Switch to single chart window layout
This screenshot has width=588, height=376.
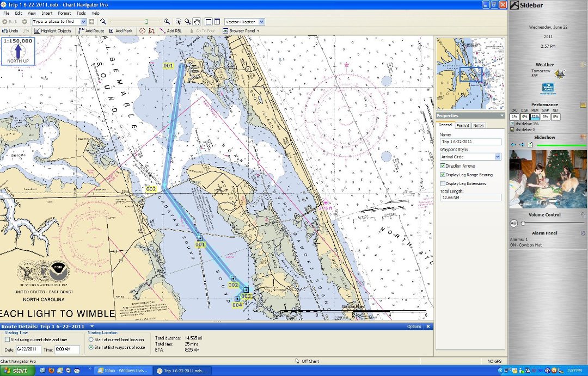(209, 22)
